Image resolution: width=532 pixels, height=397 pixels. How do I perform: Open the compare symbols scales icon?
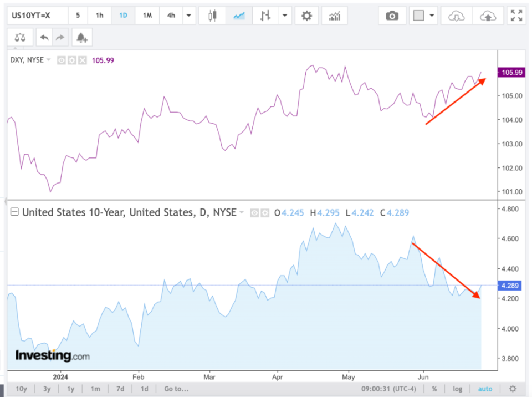(x=21, y=38)
